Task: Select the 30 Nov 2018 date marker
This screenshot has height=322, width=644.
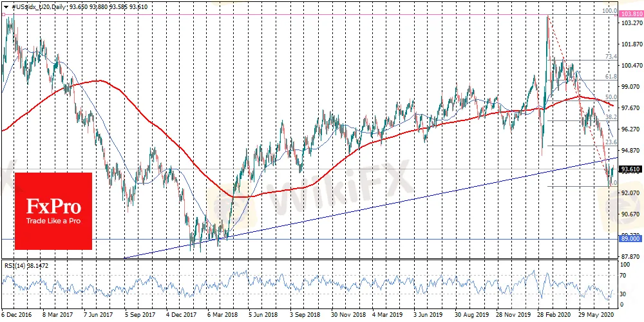Action: click(x=348, y=316)
